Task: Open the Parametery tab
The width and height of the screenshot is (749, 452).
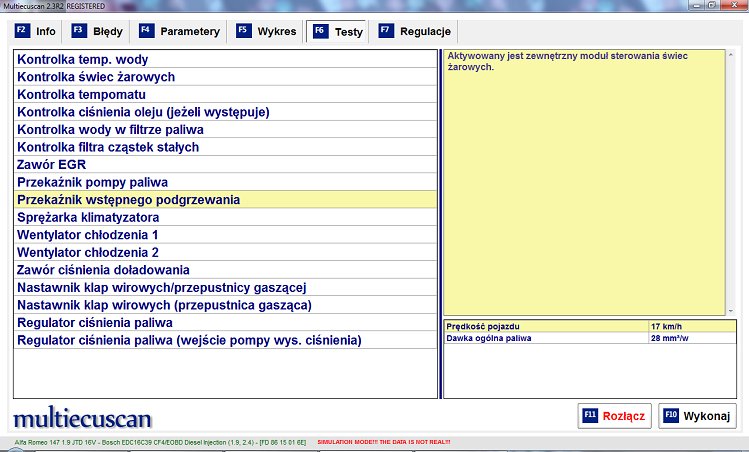Action: click(x=180, y=32)
